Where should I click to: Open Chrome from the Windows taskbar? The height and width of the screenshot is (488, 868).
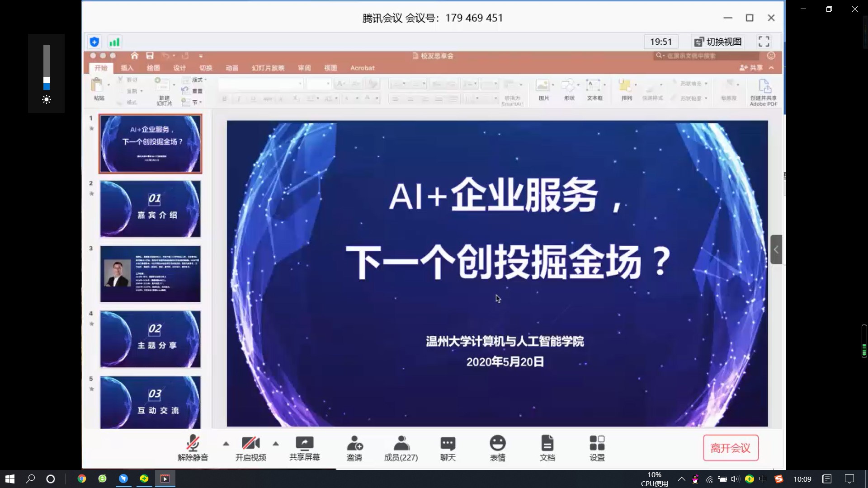click(x=82, y=479)
